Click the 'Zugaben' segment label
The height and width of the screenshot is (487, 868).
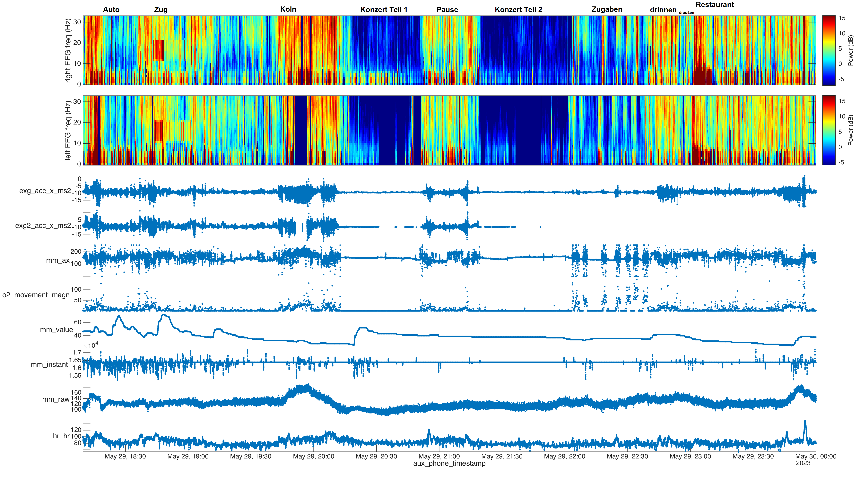pos(607,9)
